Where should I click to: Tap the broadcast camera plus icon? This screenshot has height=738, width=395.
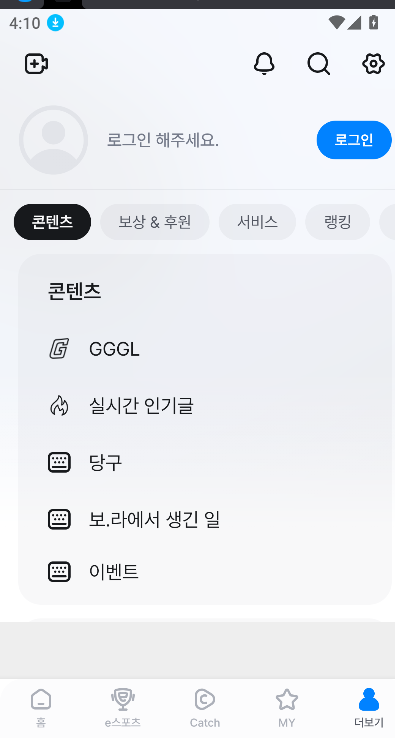click(37, 64)
